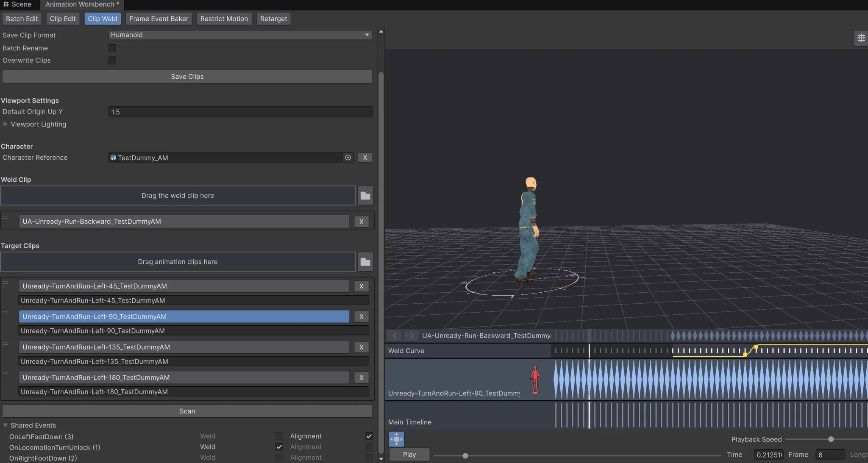
Task: Open the Batch Edit tab
Action: pyautogui.click(x=22, y=19)
